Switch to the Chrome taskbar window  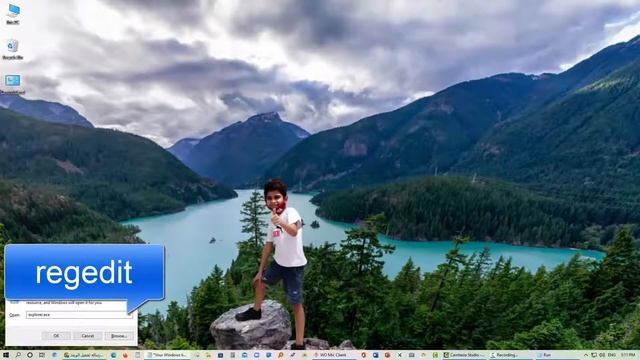point(84,355)
